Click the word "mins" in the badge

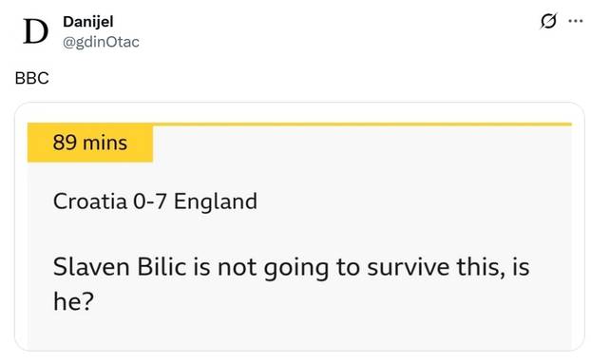105,144
